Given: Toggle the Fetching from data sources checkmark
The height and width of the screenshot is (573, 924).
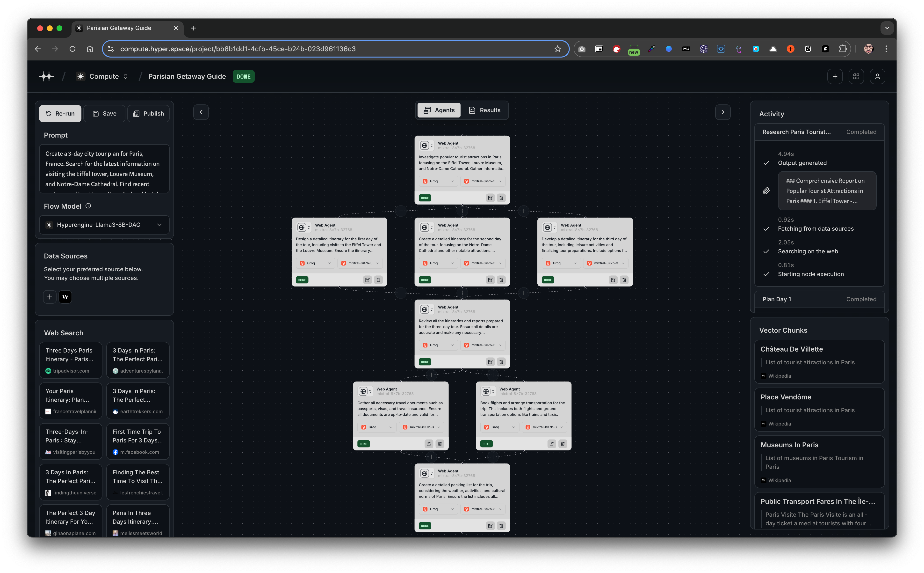Looking at the screenshot, I should point(766,228).
